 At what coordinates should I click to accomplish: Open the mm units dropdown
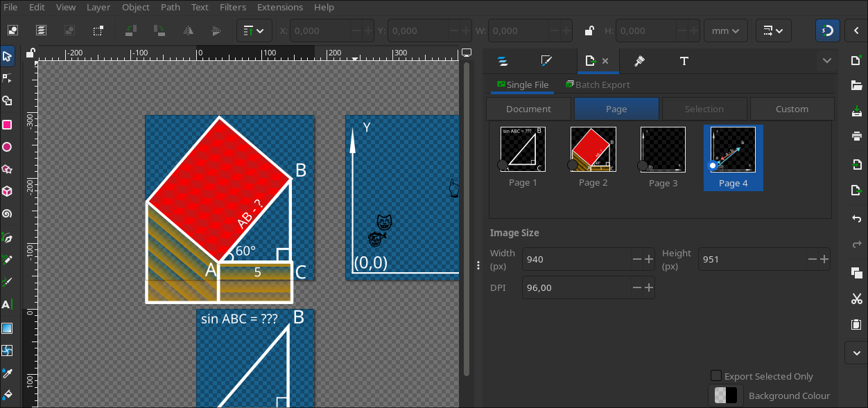(x=725, y=30)
